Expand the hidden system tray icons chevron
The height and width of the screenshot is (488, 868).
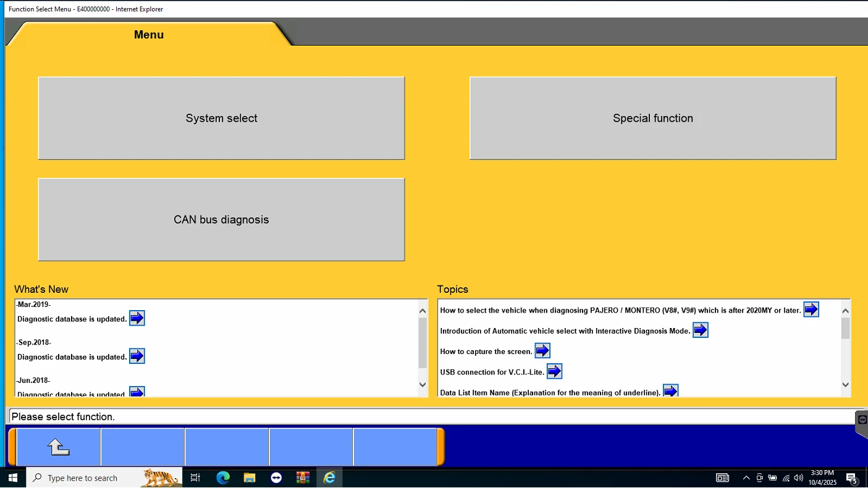coord(746,477)
